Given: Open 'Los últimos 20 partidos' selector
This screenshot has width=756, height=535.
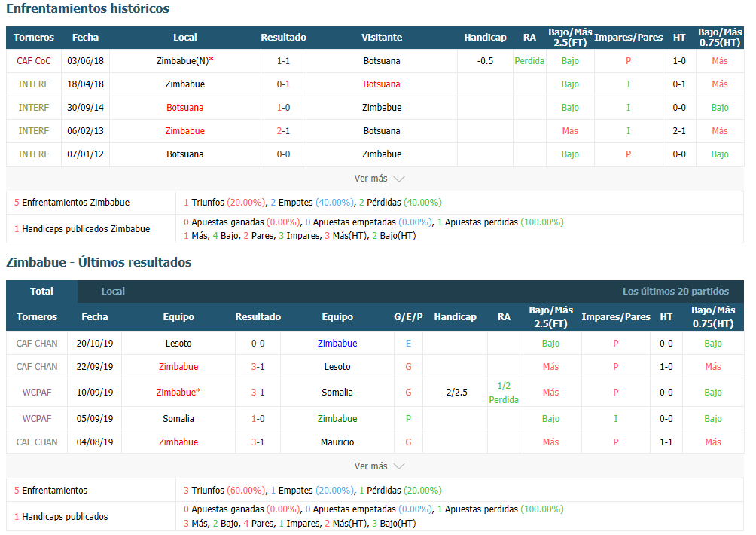Looking at the screenshot, I should [675, 292].
